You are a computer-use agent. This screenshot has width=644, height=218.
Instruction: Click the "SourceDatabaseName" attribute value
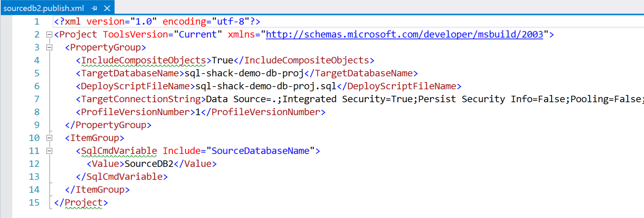point(260,151)
